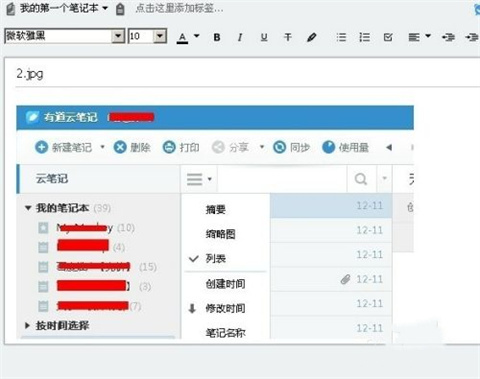The image size is (480, 379).
Task: Insert a bulleted list
Action: coord(341,37)
